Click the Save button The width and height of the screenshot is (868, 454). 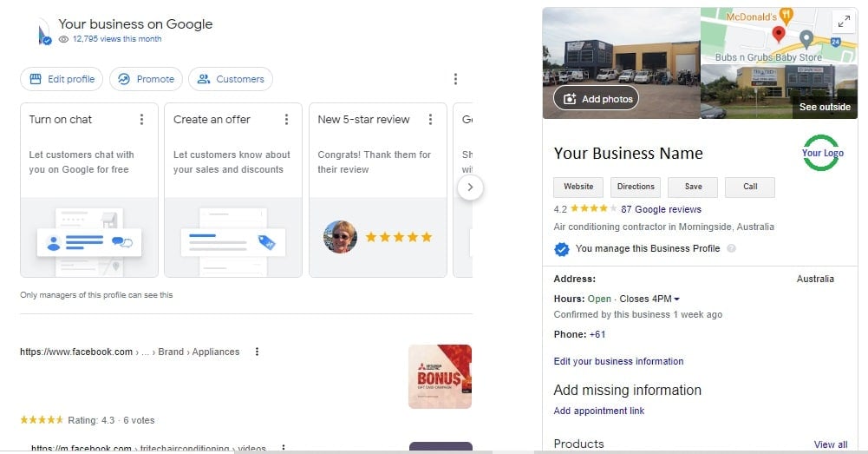coord(693,187)
